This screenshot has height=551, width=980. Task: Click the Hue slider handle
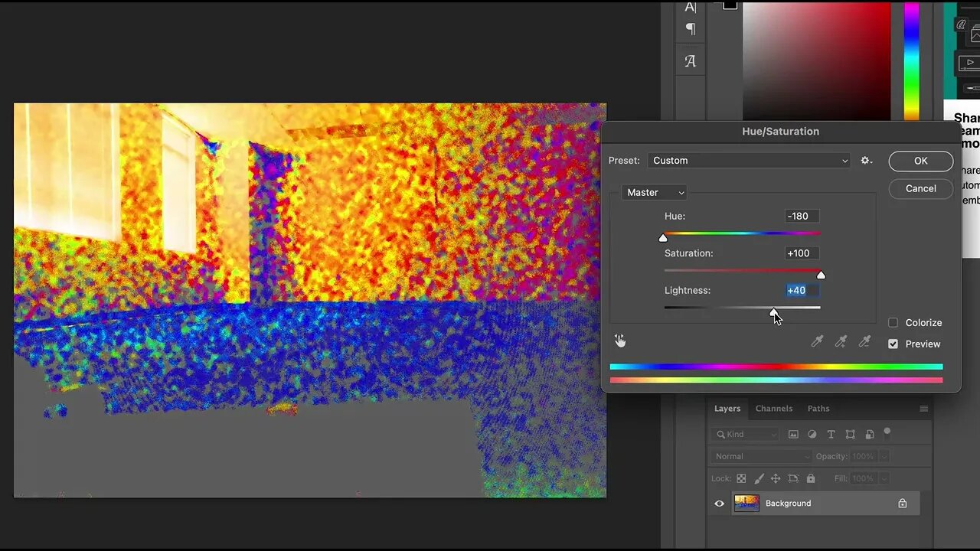coord(663,238)
